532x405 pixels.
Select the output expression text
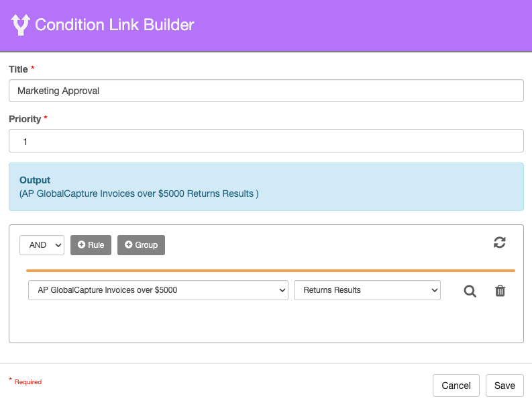point(139,193)
